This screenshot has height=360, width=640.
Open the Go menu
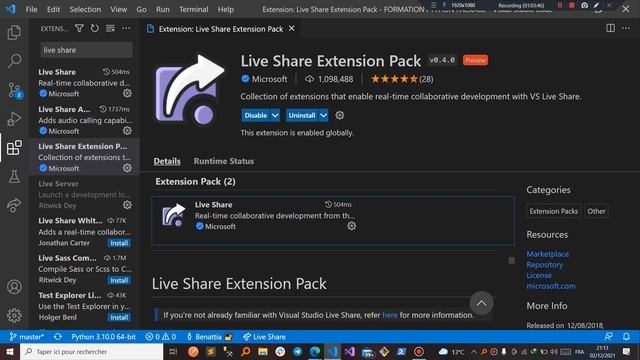(141, 9)
